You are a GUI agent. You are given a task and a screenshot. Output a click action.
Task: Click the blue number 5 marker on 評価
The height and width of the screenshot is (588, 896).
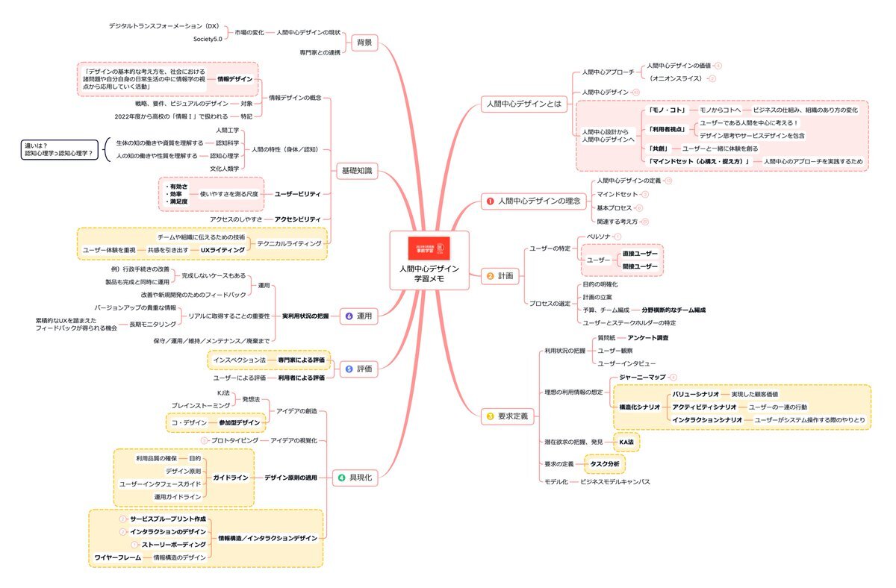point(349,369)
